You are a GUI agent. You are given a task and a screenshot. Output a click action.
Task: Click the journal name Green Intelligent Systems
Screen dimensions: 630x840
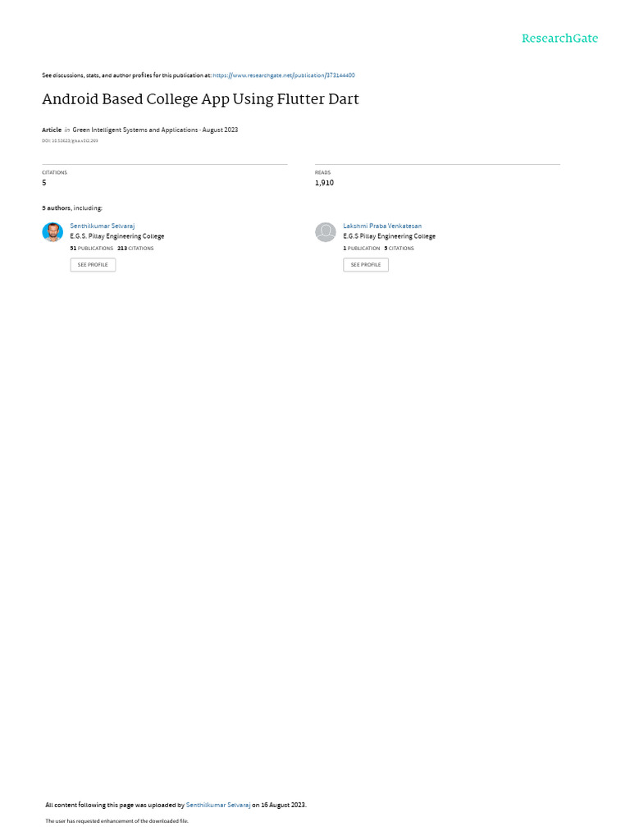135,130
